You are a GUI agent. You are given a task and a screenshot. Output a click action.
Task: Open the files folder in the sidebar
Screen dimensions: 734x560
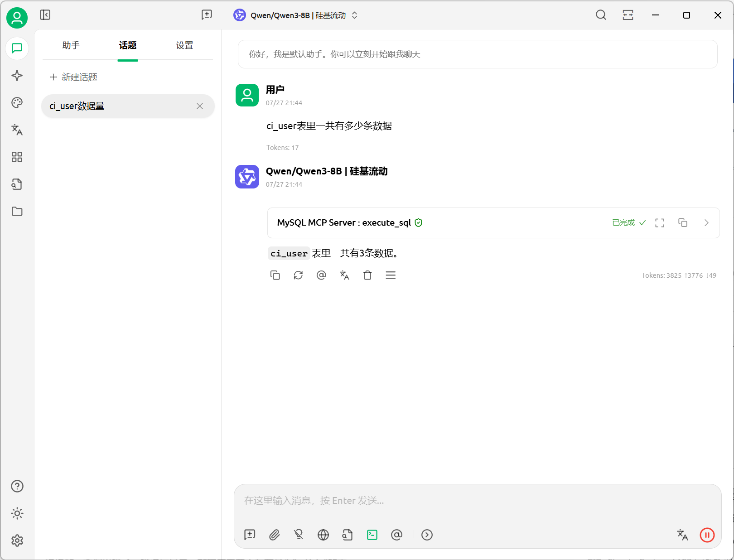(17, 212)
